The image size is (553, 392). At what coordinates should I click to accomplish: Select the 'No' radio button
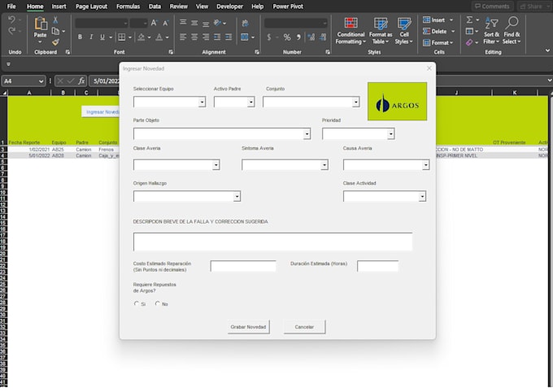click(158, 304)
